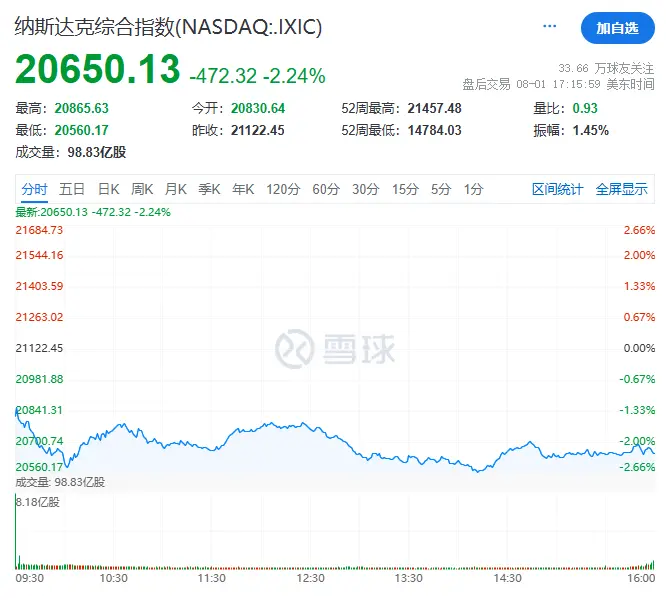
Task: Click the 振幅 value 1.45%
Action: (590, 130)
